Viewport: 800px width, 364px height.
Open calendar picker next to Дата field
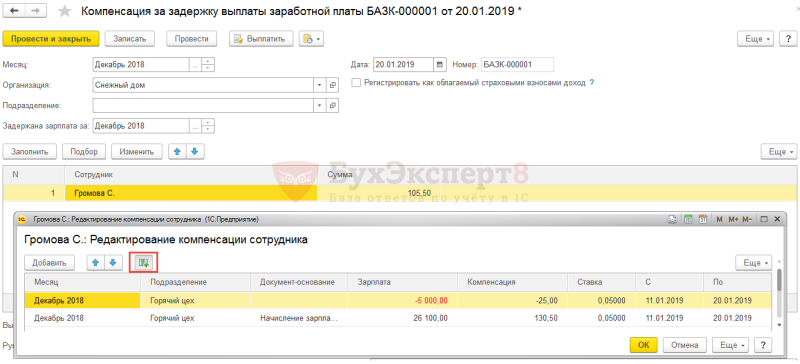click(440, 65)
